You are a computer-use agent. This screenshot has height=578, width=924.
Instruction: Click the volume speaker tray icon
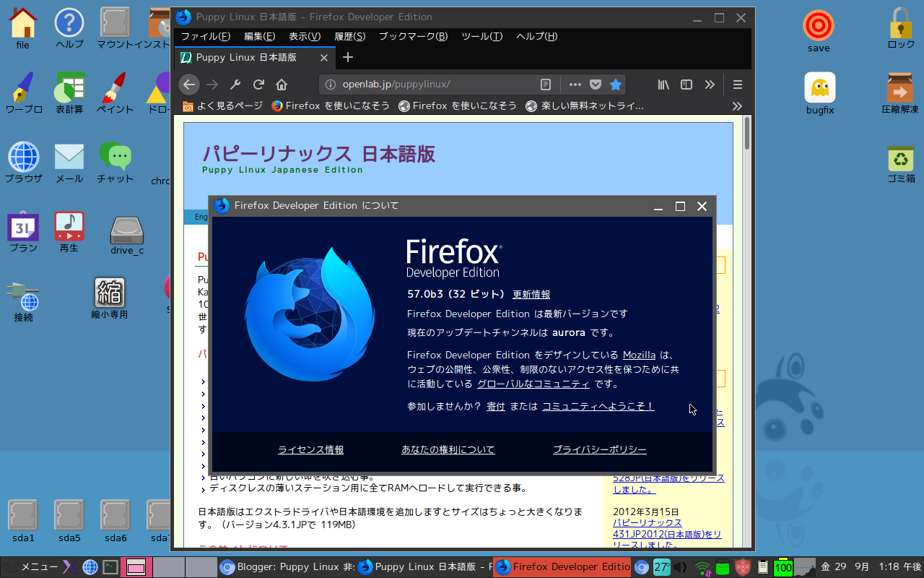click(x=680, y=567)
